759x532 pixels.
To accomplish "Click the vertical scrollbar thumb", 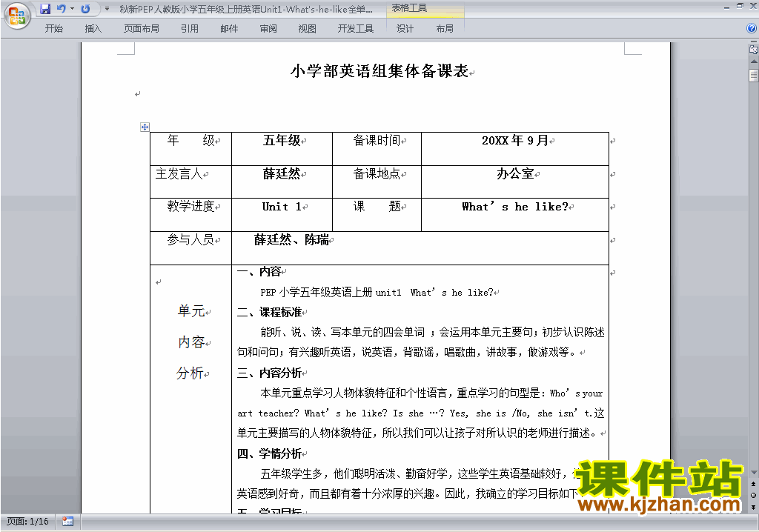I will (x=754, y=76).
